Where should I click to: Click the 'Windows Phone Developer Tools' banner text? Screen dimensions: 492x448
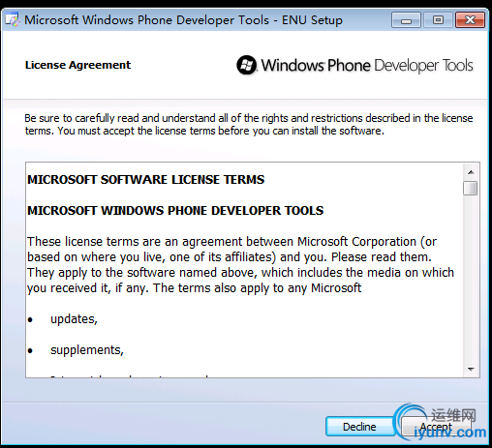point(367,65)
